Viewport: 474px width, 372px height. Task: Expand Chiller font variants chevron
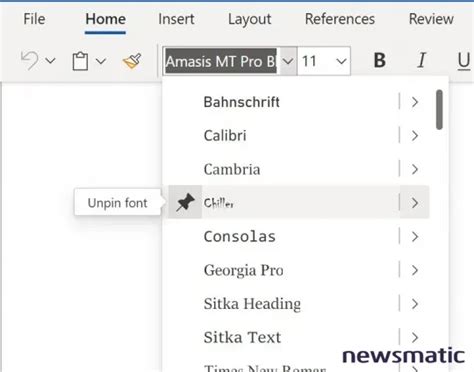point(415,203)
